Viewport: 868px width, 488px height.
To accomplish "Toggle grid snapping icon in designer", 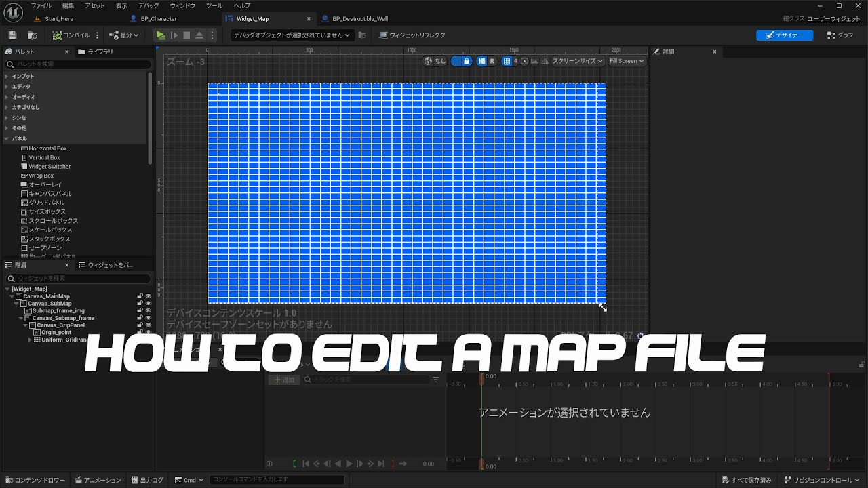I will tap(507, 61).
